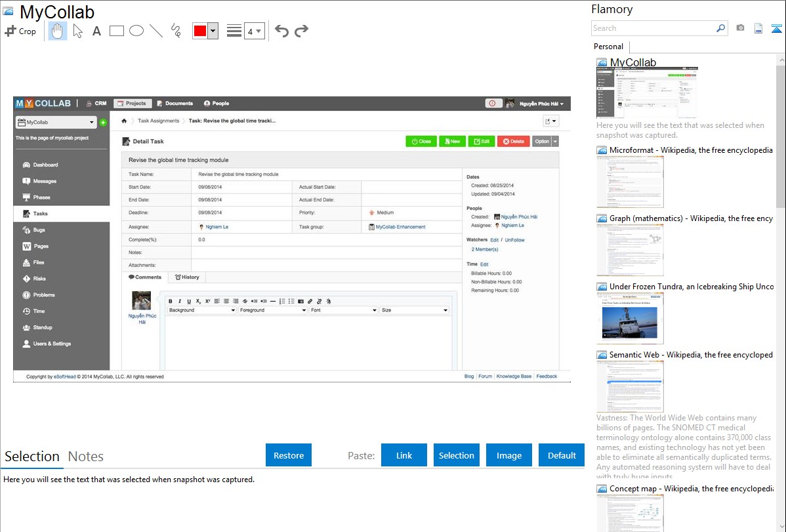The width and height of the screenshot is (786, 532).
Task: Switch to the Notes tab
Action: [86, 457]
